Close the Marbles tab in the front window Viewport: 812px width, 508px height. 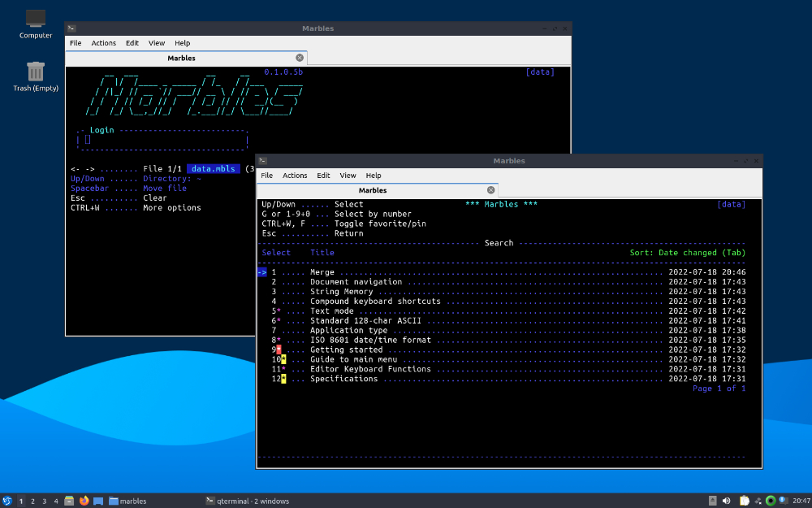point(491,190)
